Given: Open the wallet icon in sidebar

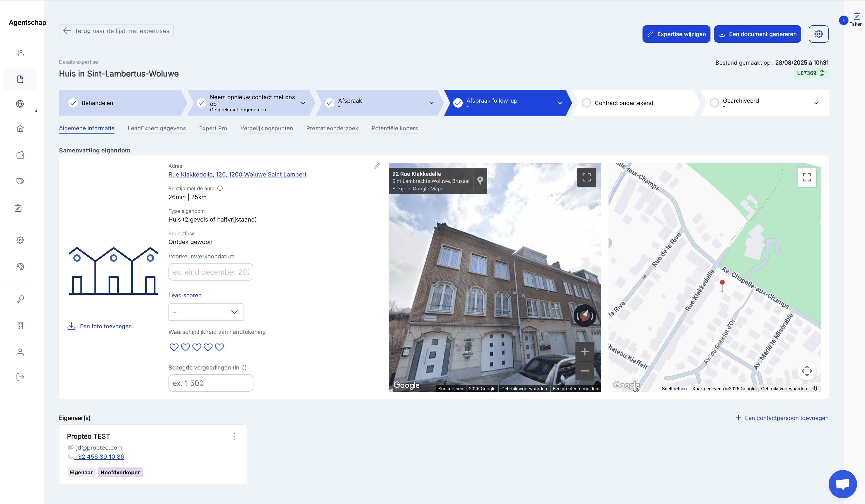Looking at the screenshot, I should pos(20,155).
